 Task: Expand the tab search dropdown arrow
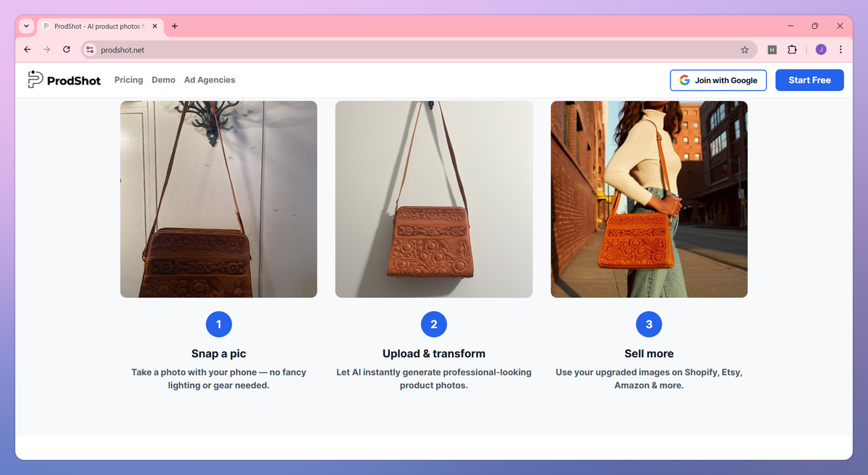point(27,26)
